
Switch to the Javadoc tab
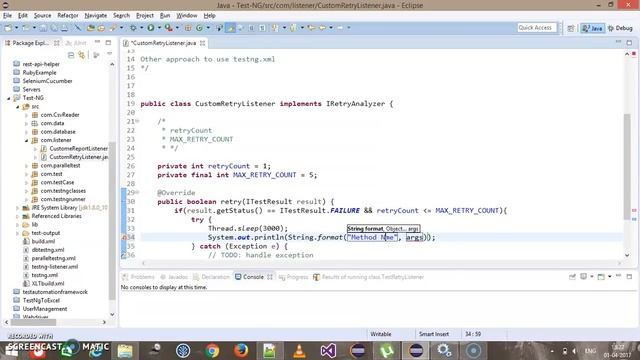pos(174,277)
